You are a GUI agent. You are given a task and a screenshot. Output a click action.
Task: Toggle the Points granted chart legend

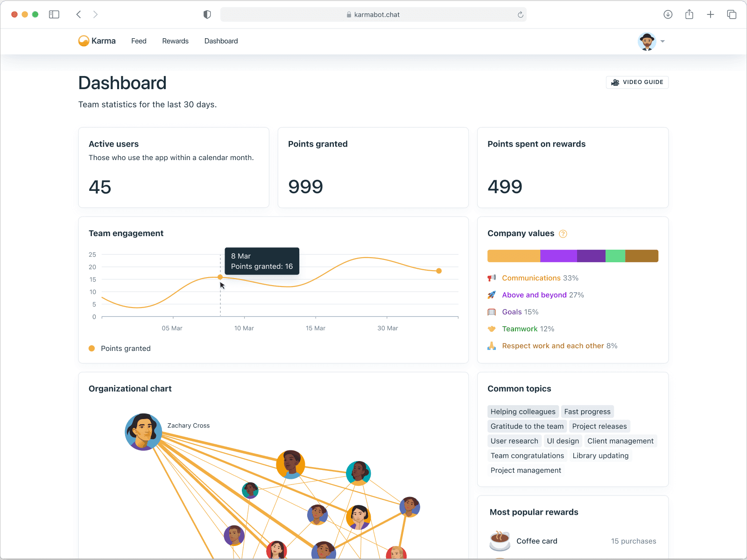click(x=120, y=349)
